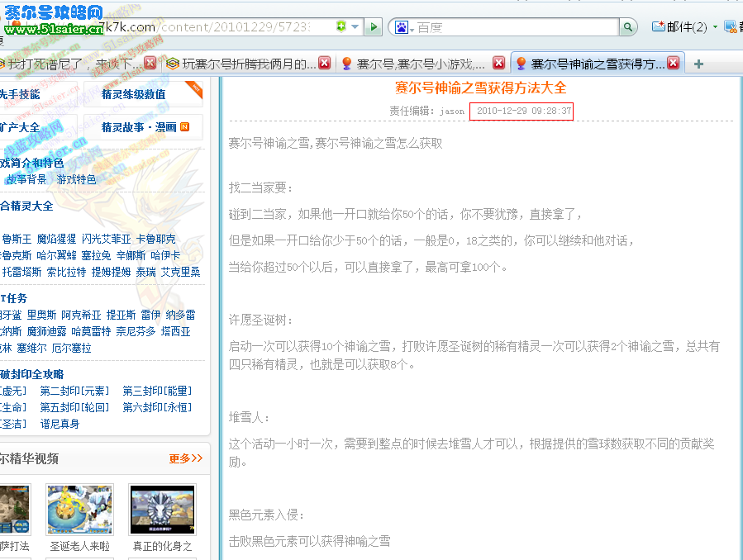The image size is (743, 560).
Task: Open the 哈伊卡 link
Action: pyautogui.click(x=165, y=255)
